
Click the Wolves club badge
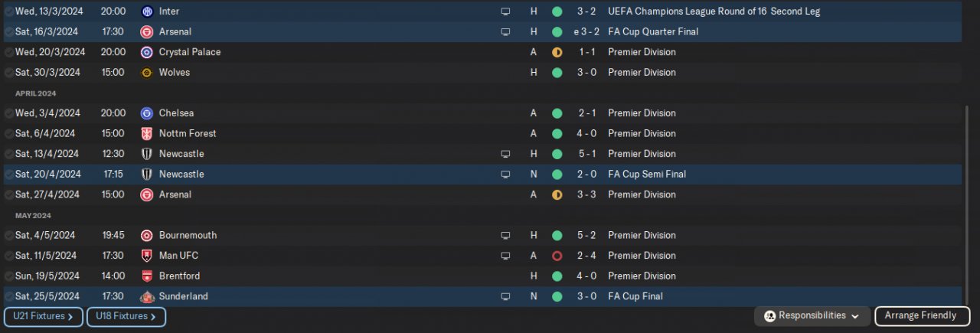[x=147, y=73]
